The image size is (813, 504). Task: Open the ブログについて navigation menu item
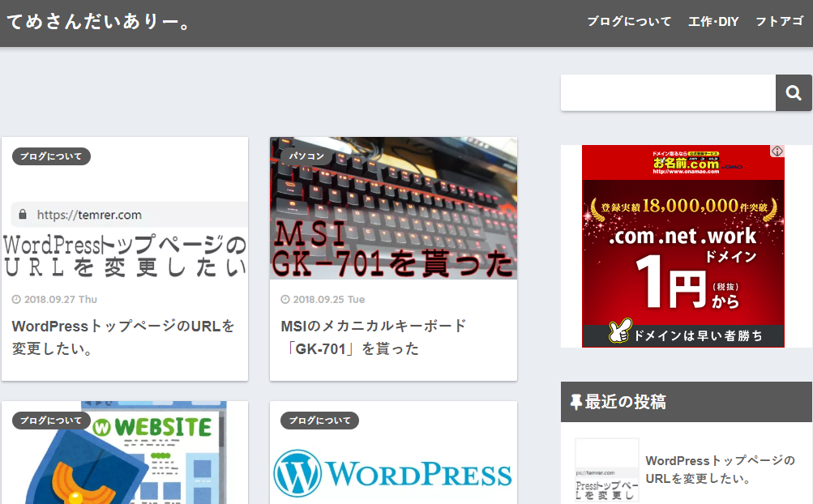pyautogui.click(x=629, y=22)
